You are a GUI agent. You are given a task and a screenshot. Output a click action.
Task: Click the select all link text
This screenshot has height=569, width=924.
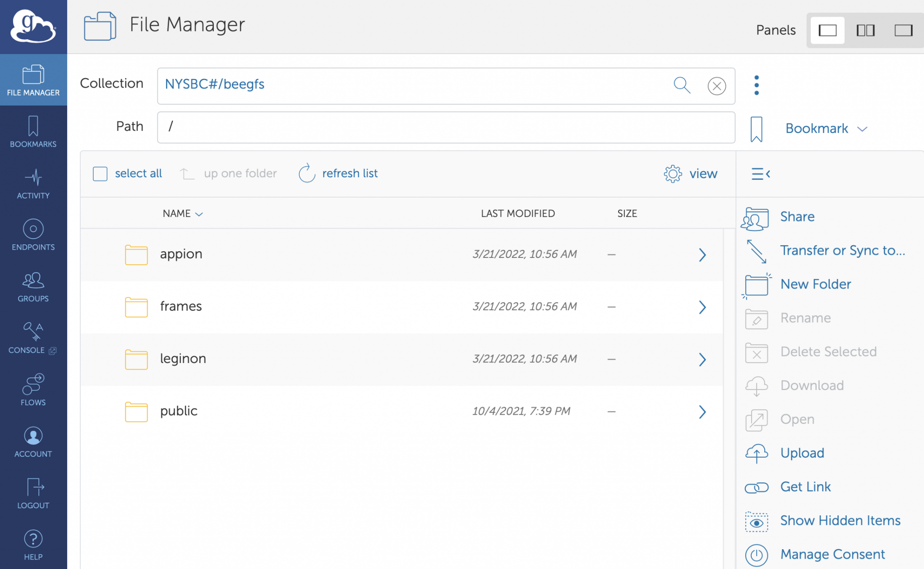pos(138,173)
